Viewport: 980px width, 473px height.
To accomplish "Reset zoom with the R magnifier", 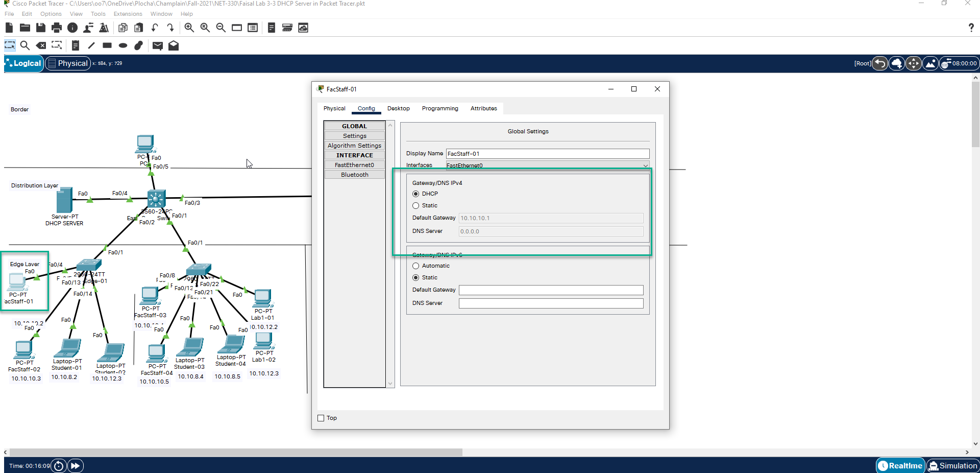I will pyautogui.click(x=205, y=28).
